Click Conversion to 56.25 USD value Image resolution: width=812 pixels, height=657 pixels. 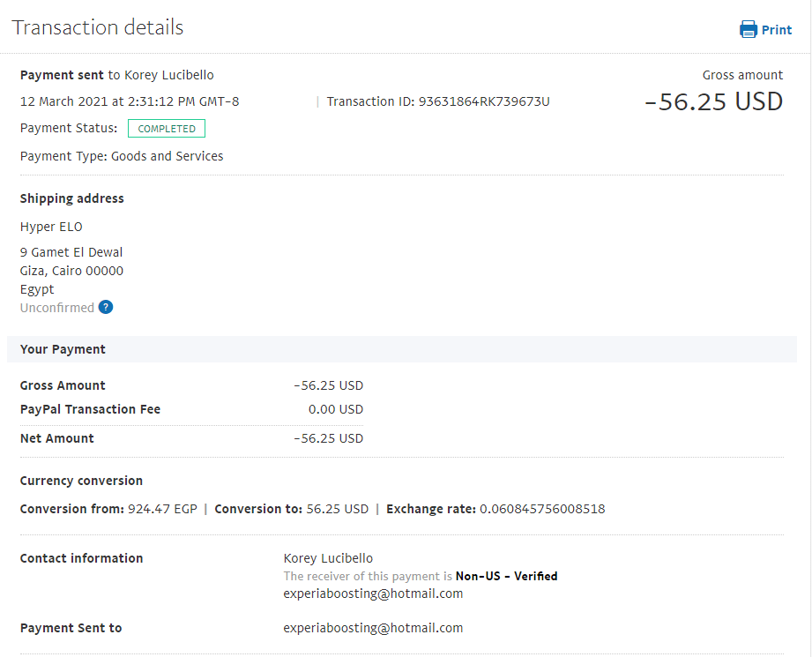pos(338,509)
